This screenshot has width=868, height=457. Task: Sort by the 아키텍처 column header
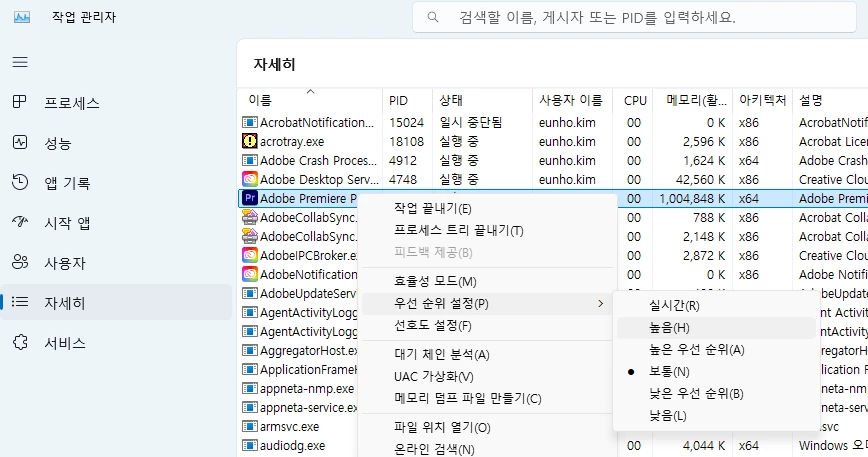(x=762, y=100)
